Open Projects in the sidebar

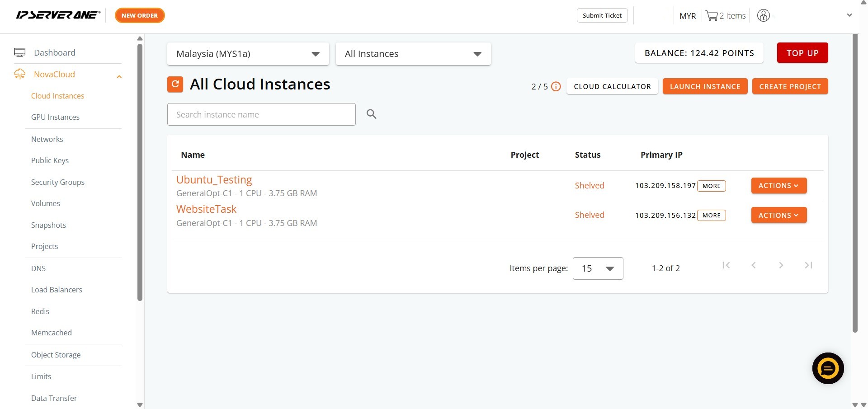44,246
